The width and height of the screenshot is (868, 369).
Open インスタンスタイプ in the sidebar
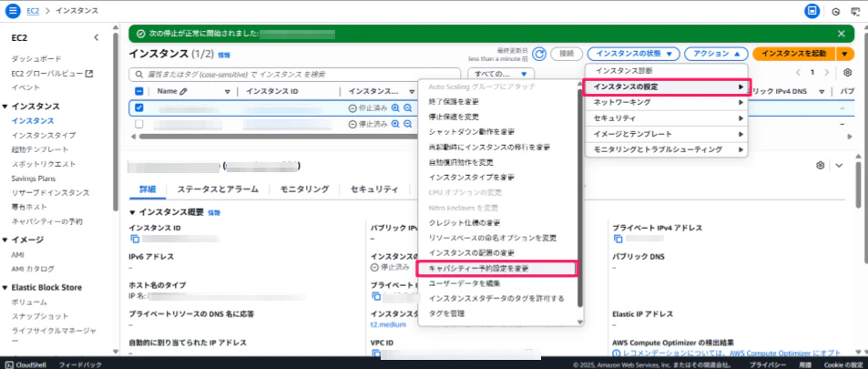pos(44,135)
